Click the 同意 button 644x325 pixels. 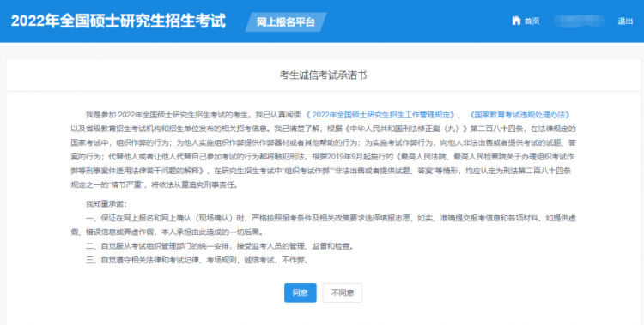(x=301, y=292)
